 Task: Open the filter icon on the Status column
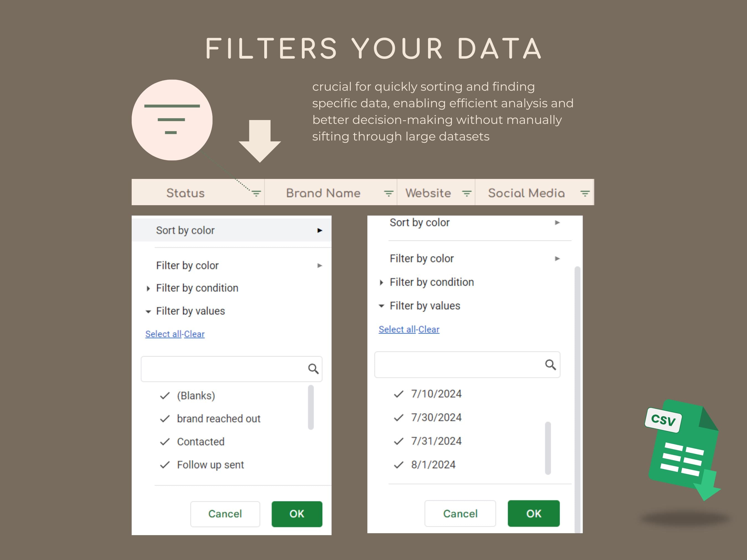click(x=256, y=193)
